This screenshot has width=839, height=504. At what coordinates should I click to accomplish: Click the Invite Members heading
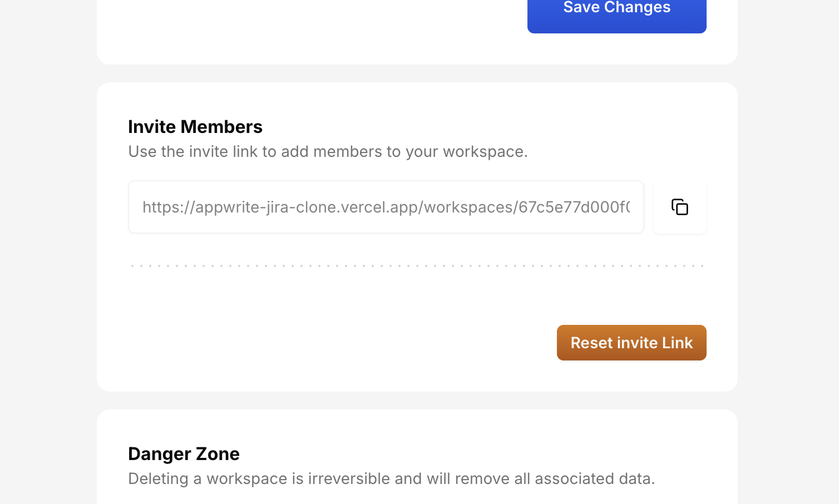195,127
